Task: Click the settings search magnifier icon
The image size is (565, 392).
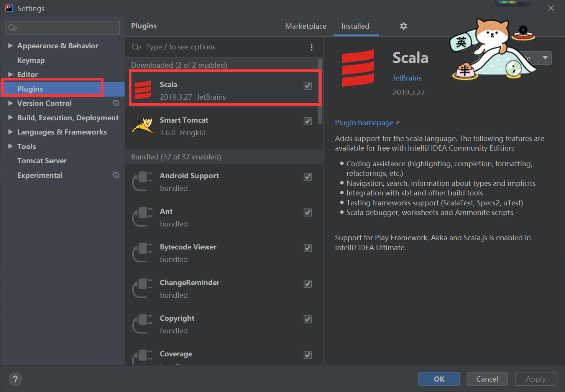Action: click(13, 28)
